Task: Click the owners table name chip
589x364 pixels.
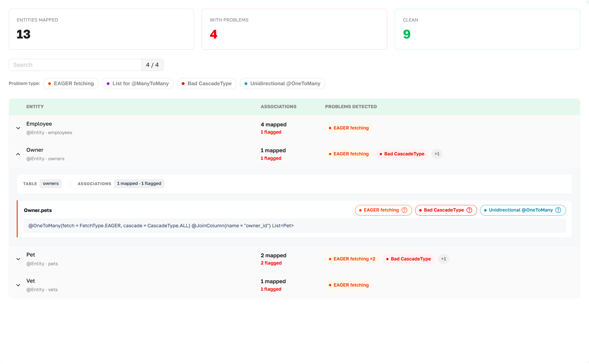Action: pyautogui.click(x=51, y=184)
